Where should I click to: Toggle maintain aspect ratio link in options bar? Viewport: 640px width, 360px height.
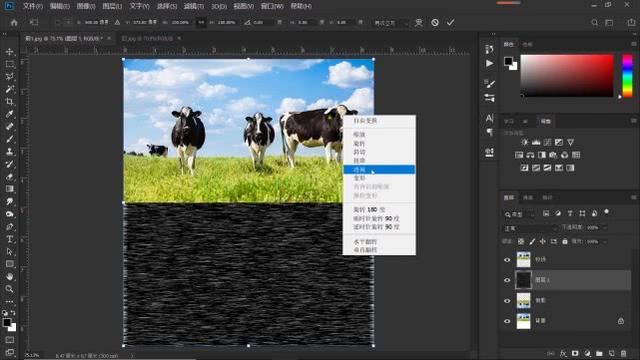[201, 22]
